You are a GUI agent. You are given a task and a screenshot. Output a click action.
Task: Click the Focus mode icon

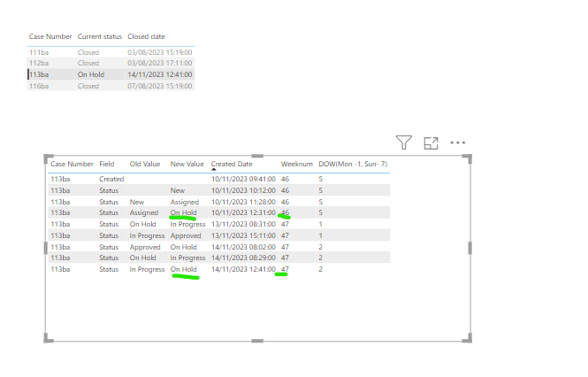[x=431, y=143]
